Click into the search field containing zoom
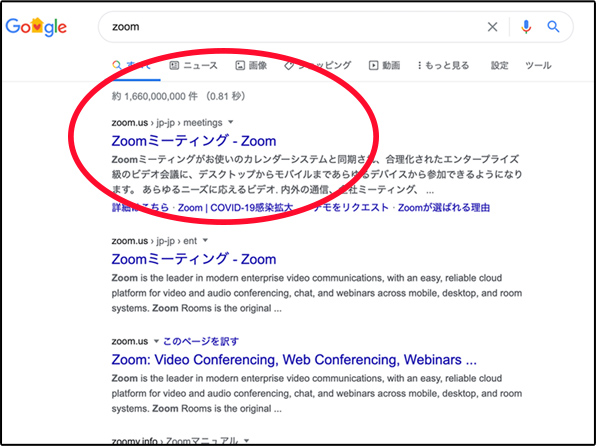 [296, 27]
